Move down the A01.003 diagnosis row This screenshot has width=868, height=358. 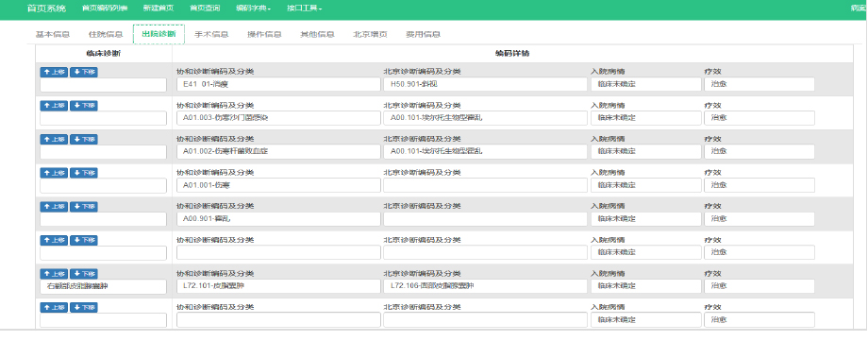tap(84, 106)
